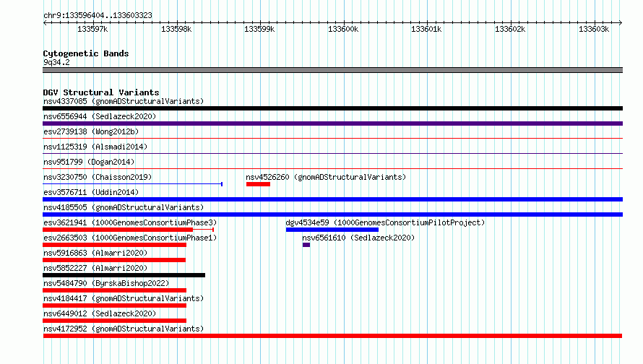Open the nsv4185505 gnomAD variant label

pos(124,207)
